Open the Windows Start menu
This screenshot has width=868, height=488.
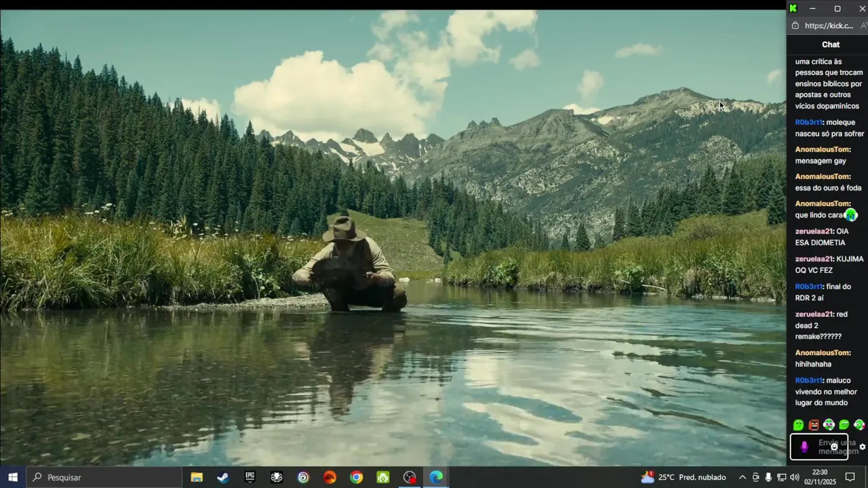pyautogui.click(x=13, y=477)
